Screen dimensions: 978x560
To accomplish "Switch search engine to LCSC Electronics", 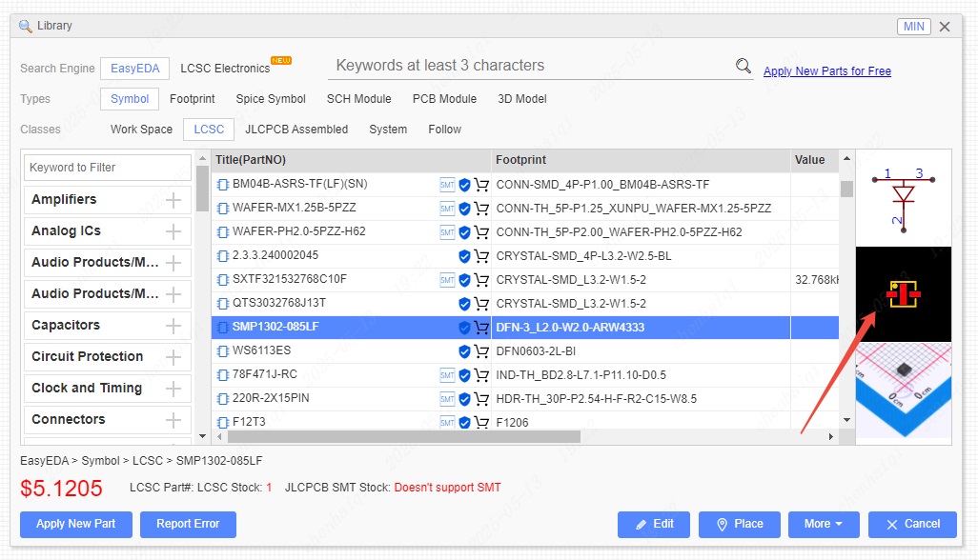I will [x=225, y=69].
